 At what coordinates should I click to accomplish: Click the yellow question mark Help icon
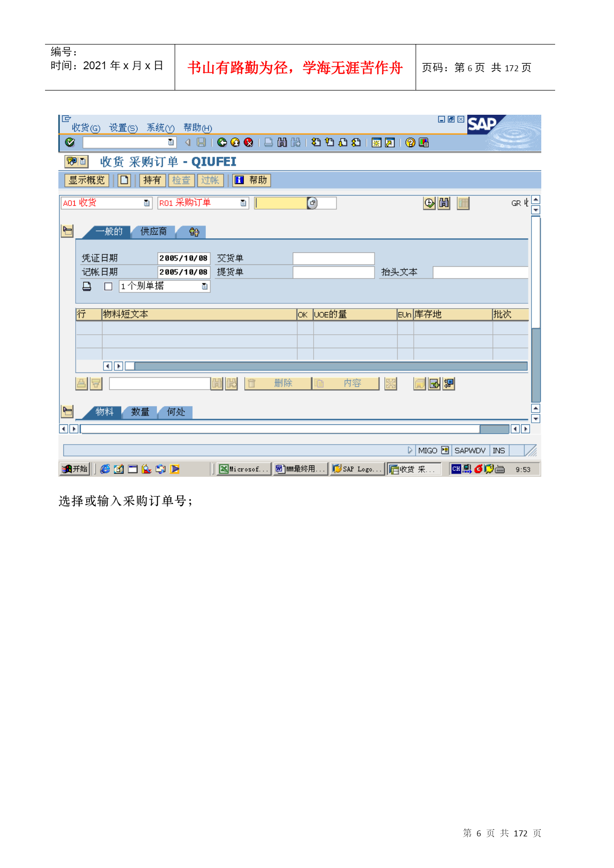tap(410, 142)
